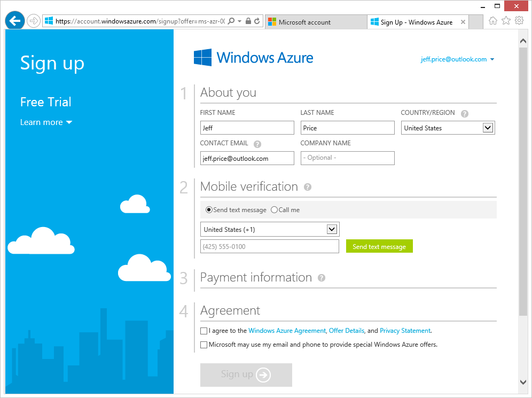The width and height of the screenshot is (532, 398).
Task: Click help icon next to Country/Region
Action: [465, 114]
